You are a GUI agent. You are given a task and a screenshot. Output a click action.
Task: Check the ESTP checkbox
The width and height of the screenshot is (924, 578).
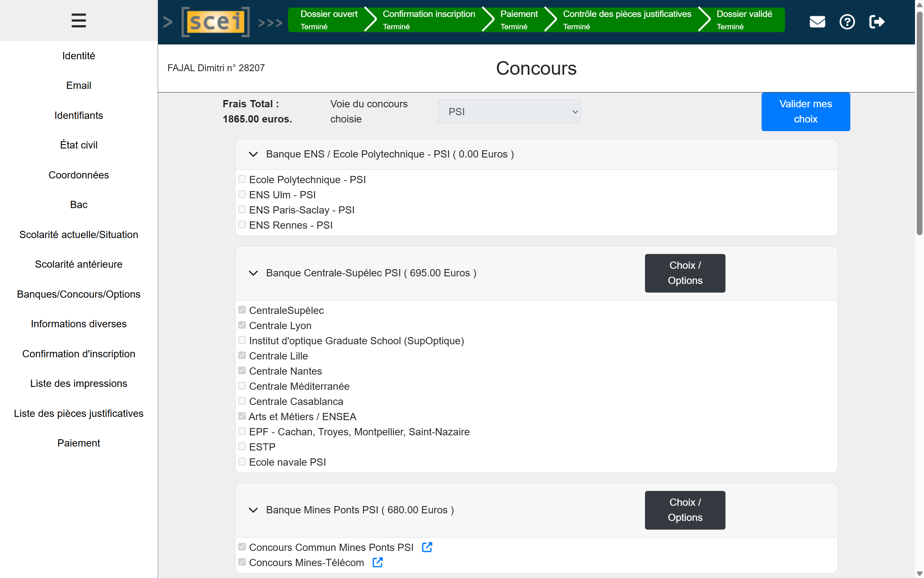tap(242, 446)
